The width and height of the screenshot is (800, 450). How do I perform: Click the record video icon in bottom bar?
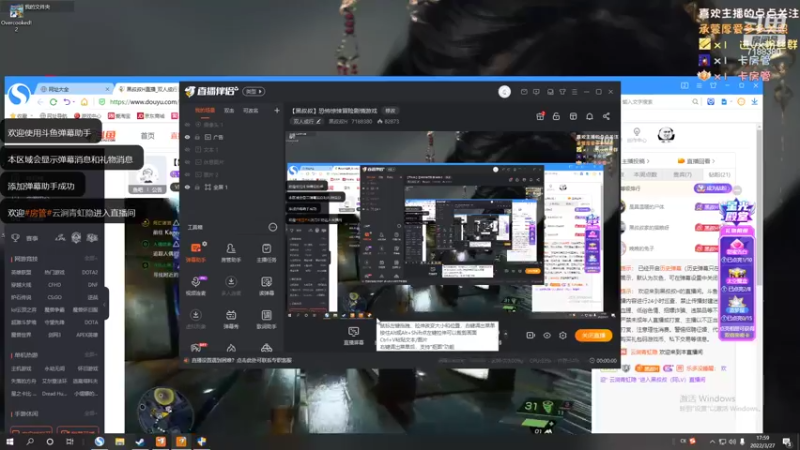531,335
